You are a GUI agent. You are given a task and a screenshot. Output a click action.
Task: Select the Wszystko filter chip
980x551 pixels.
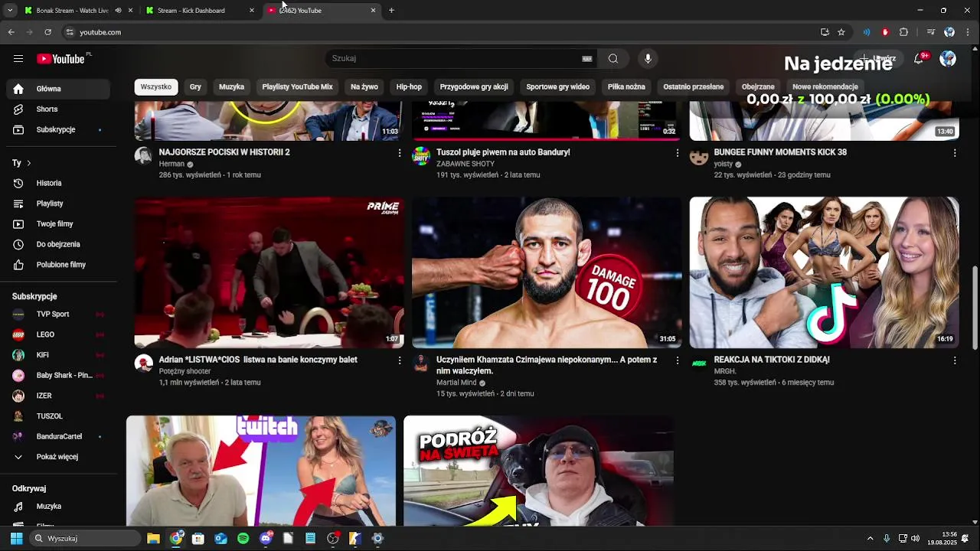pos(156,87)
